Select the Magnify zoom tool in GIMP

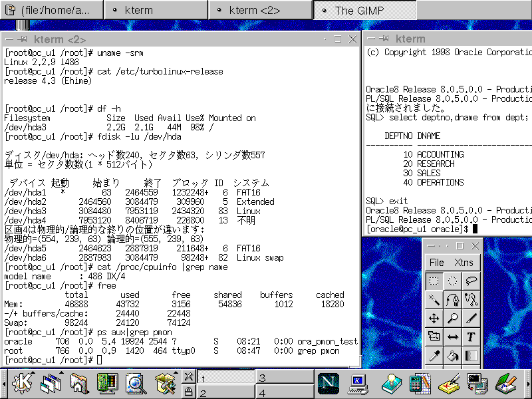point(452,319)
